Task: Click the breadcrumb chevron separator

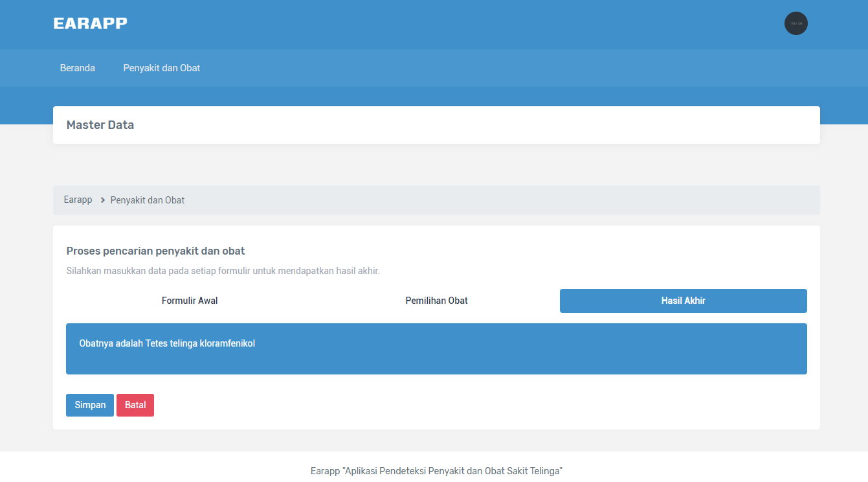Action: (x=102, y=200)
